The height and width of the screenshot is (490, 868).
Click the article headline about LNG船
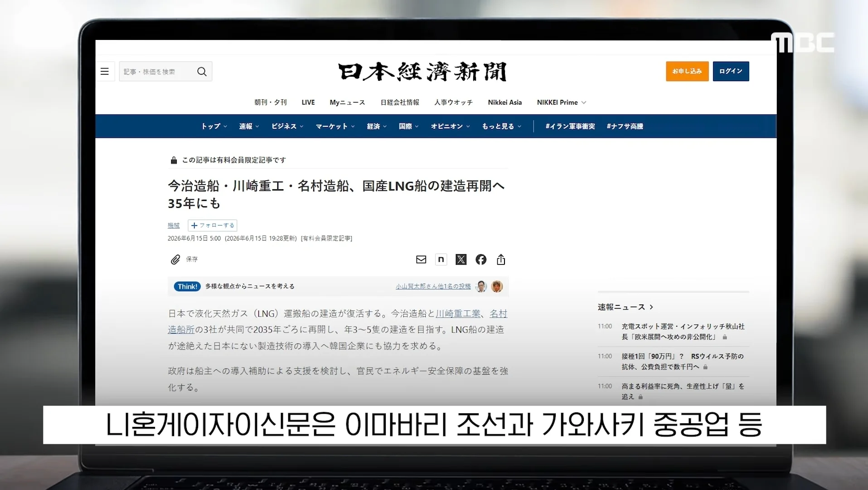click(x=336, y=194)
